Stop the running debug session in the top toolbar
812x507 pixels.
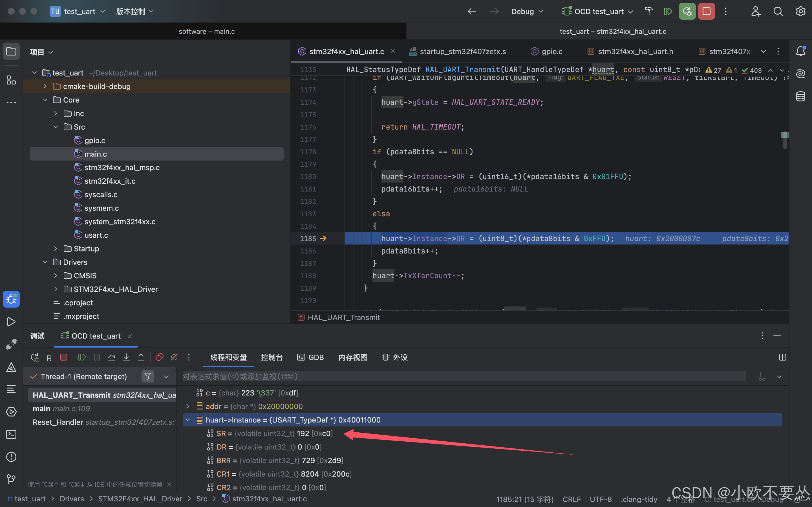click(x=706, y=11)
